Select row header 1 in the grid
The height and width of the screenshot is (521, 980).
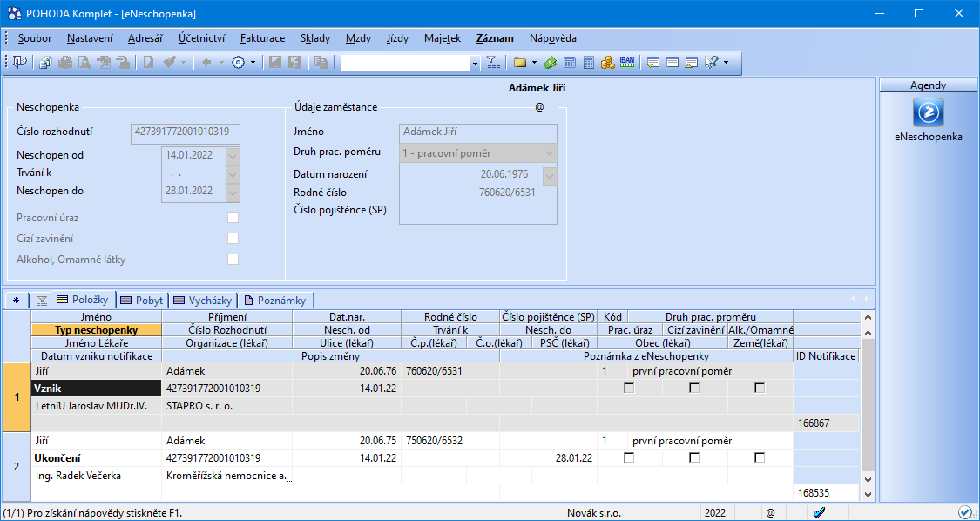17,397
